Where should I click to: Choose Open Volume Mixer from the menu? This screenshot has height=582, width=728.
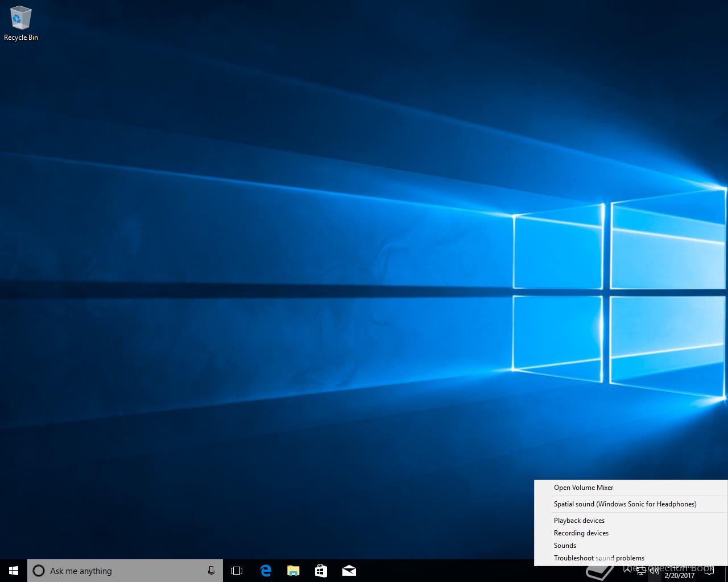tap(631, 488)
